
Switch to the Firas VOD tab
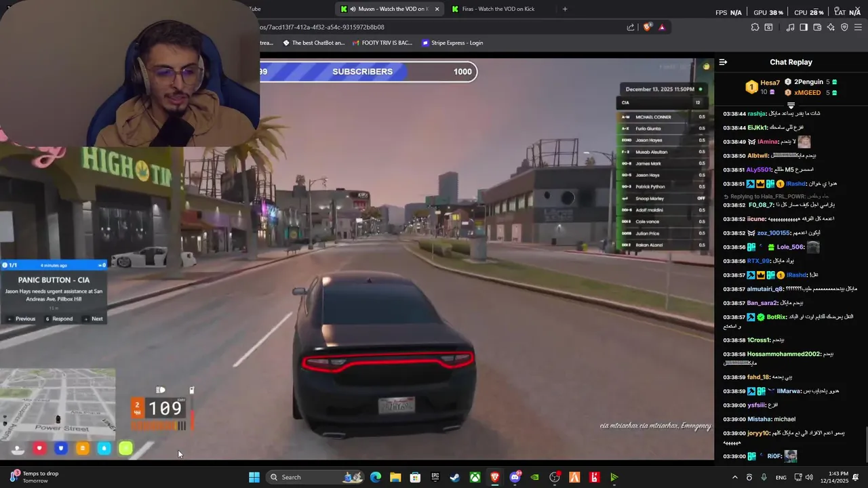498,9
